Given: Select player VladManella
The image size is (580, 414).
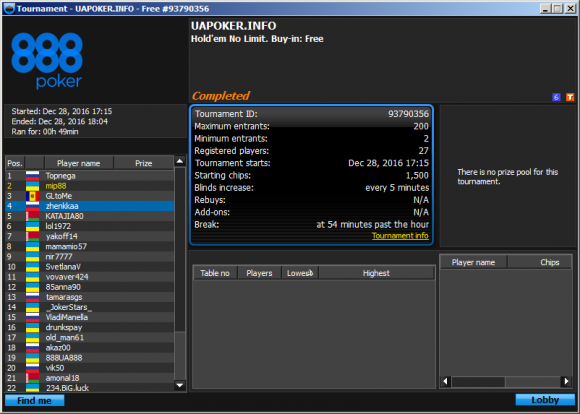Looking at the screenshot, I should pyautogui.click(x=90, y=317).
